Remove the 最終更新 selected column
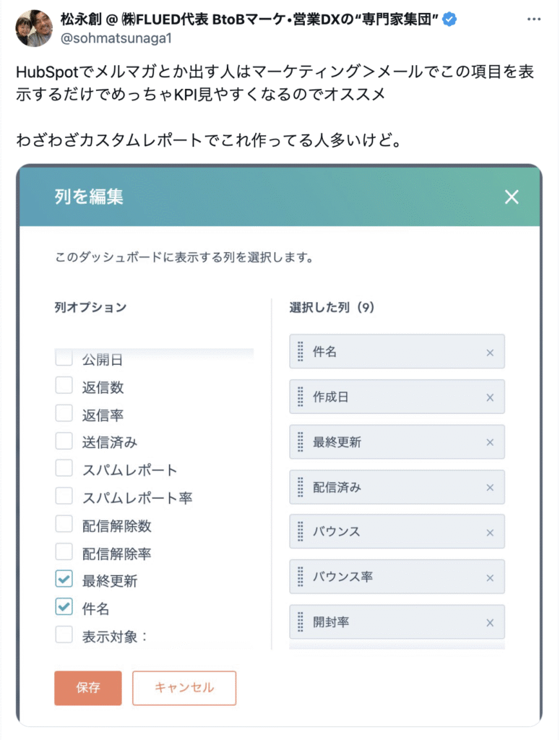The image size is (560, 740). (x=490, y=442)
